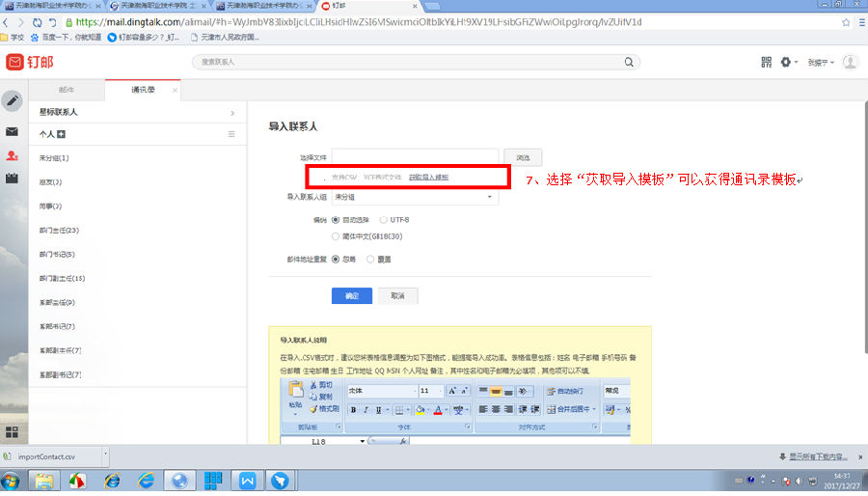Open the apps grid icon at sidebar bottom
This screenshot has width=868, height=496.
point(13,433)
